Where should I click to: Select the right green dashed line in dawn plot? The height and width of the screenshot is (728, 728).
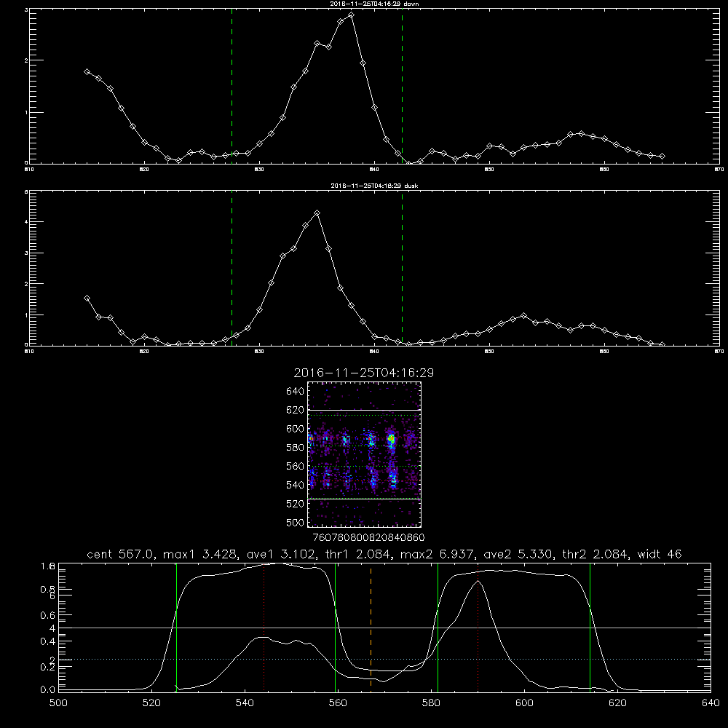click(402, 87)
